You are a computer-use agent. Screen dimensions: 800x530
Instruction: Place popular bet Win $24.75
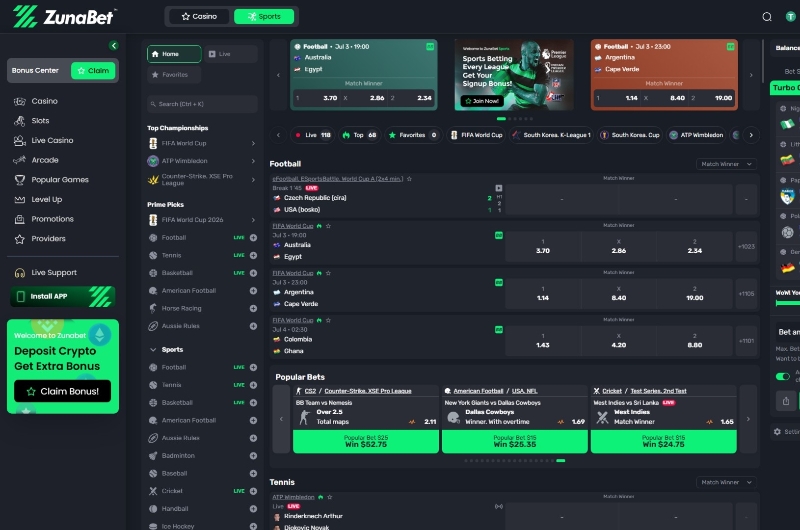pos(664,442)
